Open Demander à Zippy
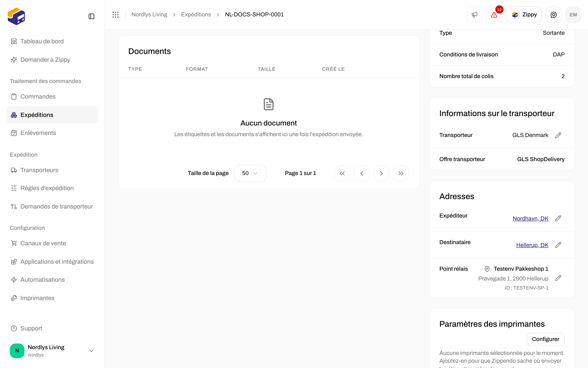The height and width of the screenshot is (368, 588). coord(52,60)
